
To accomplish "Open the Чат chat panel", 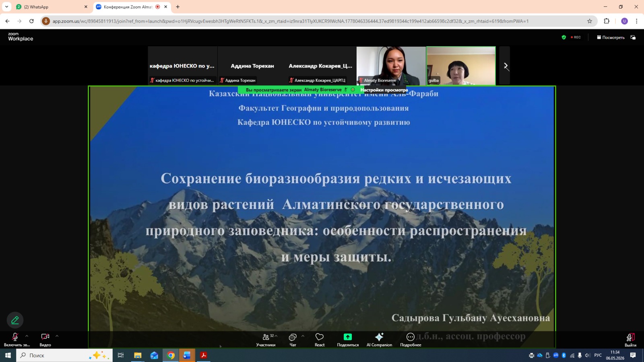I will [x=293, y=339].
